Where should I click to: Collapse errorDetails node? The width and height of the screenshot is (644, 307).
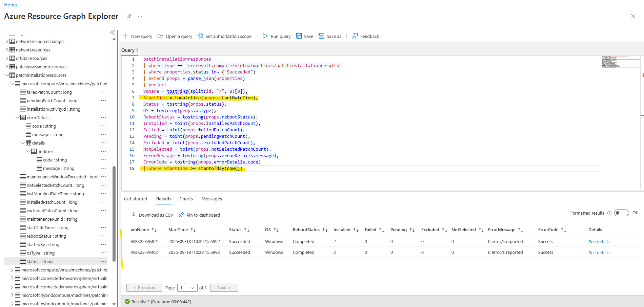[x=18, y=117]
